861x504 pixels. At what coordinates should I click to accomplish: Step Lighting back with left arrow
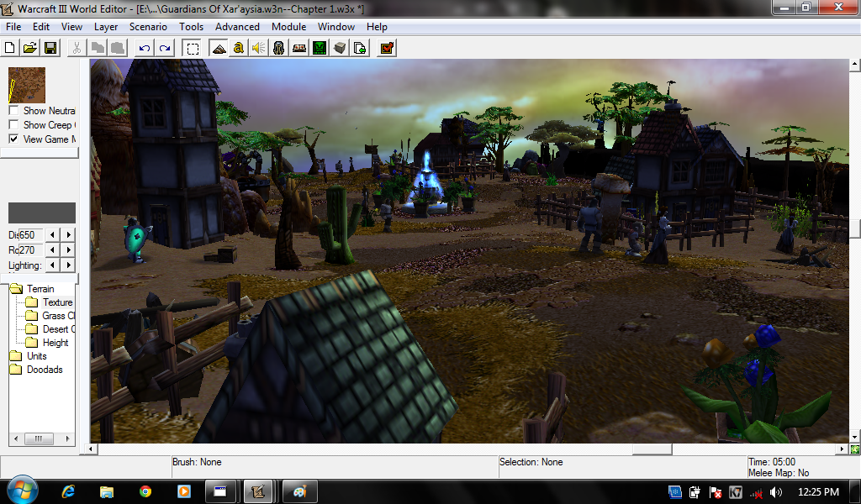52,265
